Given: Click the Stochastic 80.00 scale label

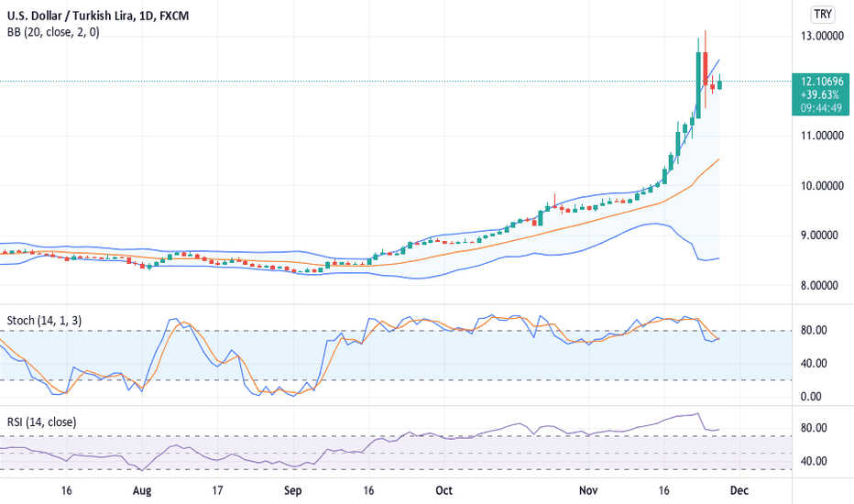Looking at the screenshot, I should [815, 330].
